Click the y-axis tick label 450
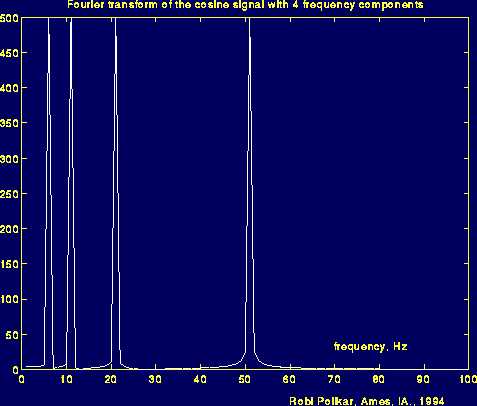This screenshot has height=406, width=477. [9, 53]
